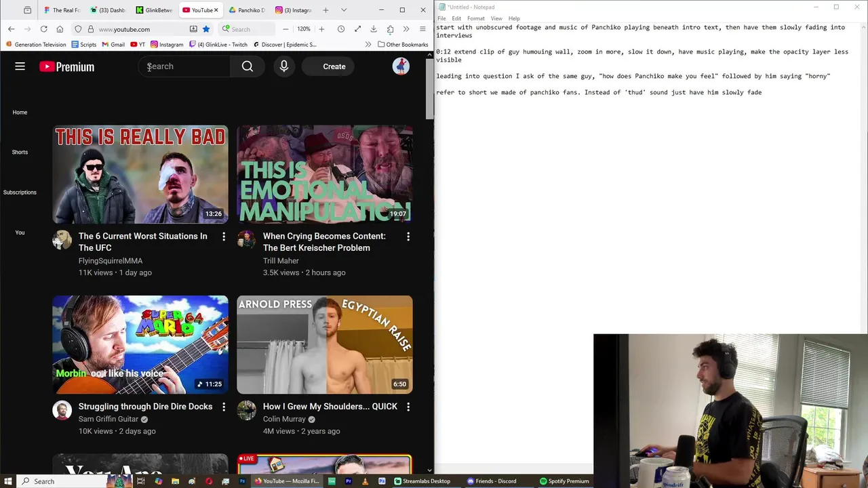Open the Firefox downloads arrow icon
Viewport: 868px width, 488px height.
click(374, 29)
